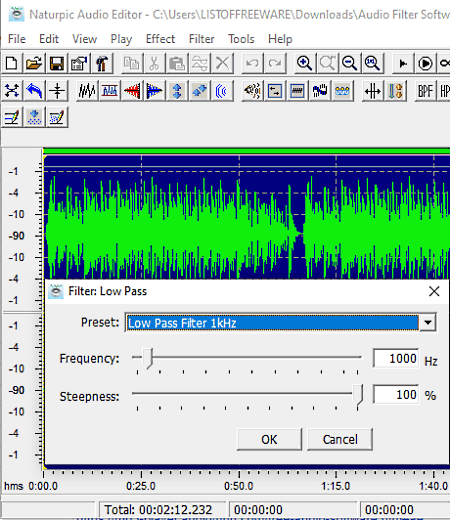Screen dimensions: 450x520
Task: Apply the Fade Out effect icon
Action: tap(154, 90)
